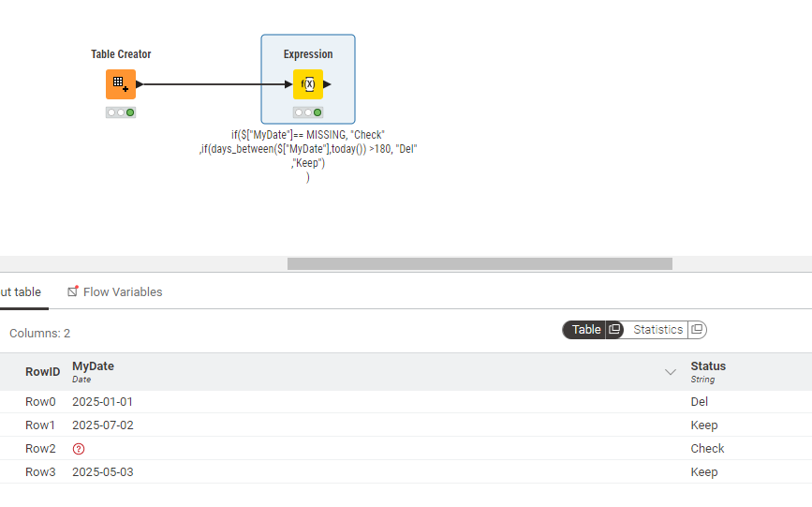Click the Expression node formula annotation

[307, 156]
